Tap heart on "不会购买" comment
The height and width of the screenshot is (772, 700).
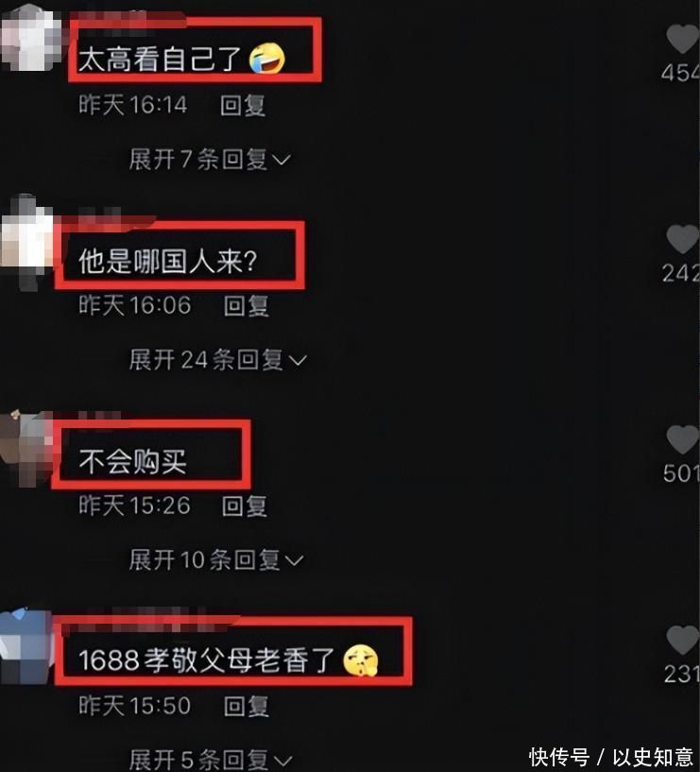[x=683, y=439]
